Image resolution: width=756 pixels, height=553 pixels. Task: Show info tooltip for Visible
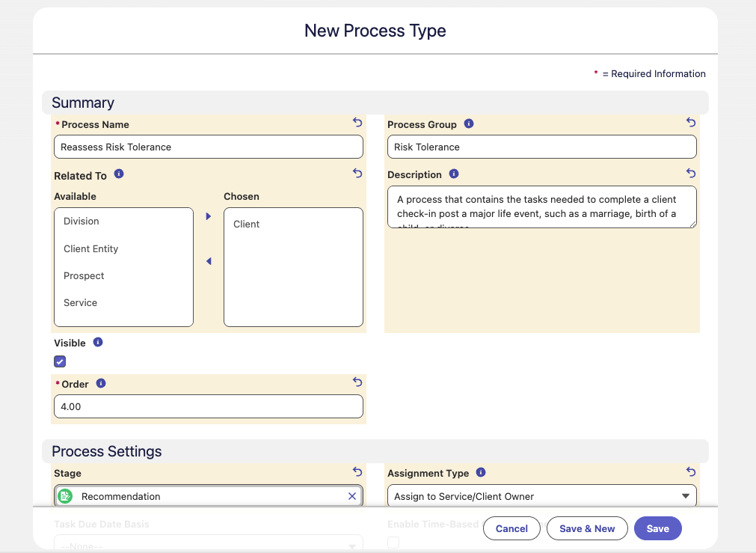[98, 342]
